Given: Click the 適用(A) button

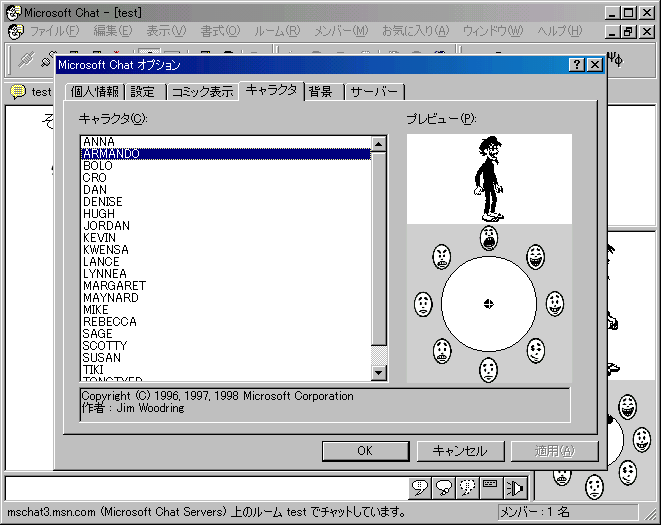Looking at the screenshot, I should (x=554, y=451).
